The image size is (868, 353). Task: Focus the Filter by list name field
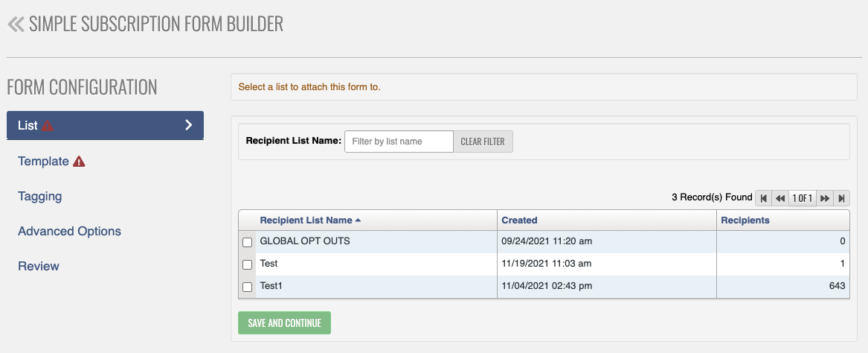click(x=399, y=141)
